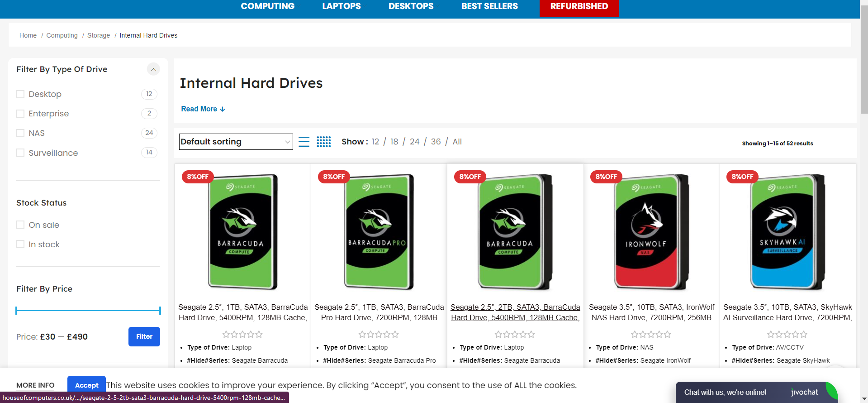The width and height of the screenshot is (868, 403).
Task: Click the blue Filter price button
Action: [x=144, y=336]
